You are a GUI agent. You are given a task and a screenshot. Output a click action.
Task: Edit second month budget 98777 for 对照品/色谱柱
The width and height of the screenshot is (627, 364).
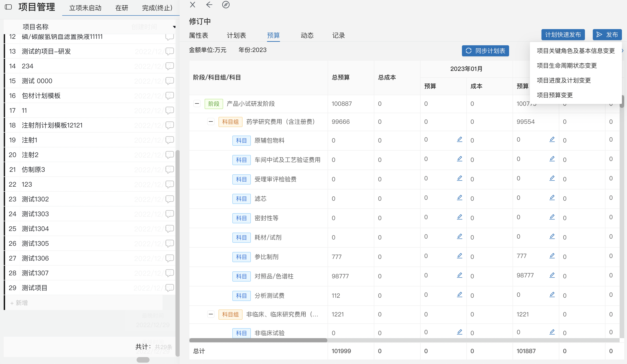(552, 275)
